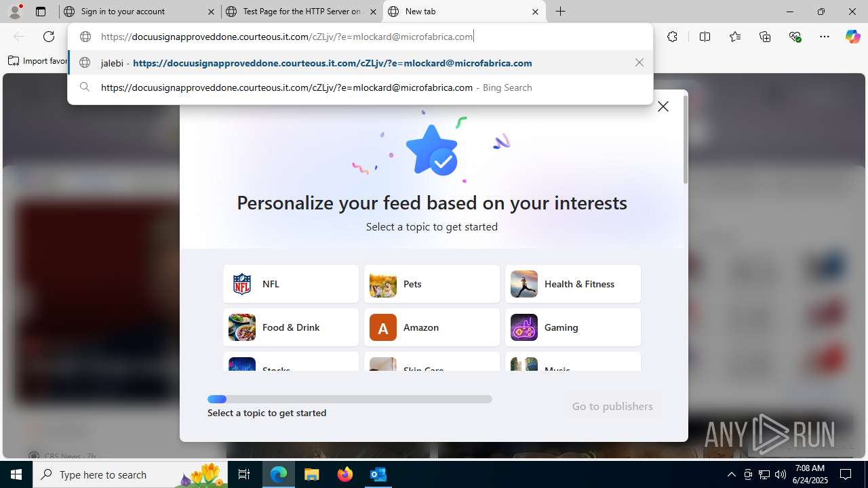This screenshot has height=488, width=868.
Task: Open the network status tray icon
Action: (764, 474)
